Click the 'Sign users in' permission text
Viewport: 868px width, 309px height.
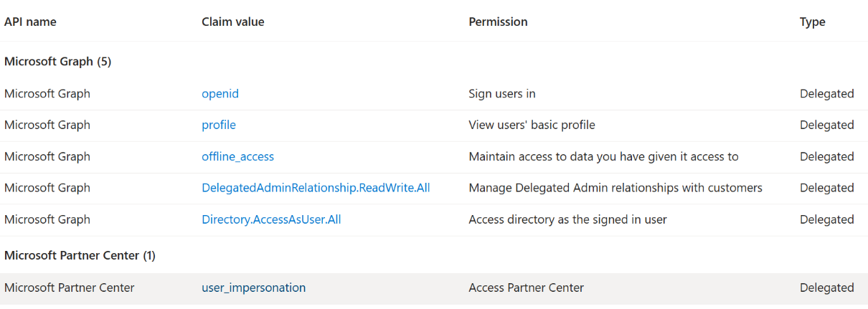pos(502,94)
